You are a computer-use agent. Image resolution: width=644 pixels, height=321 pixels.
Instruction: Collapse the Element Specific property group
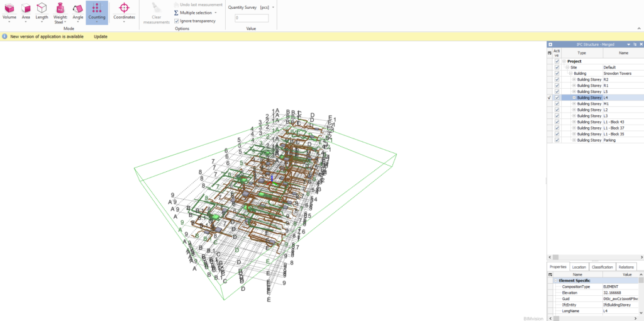click(556, 281)
